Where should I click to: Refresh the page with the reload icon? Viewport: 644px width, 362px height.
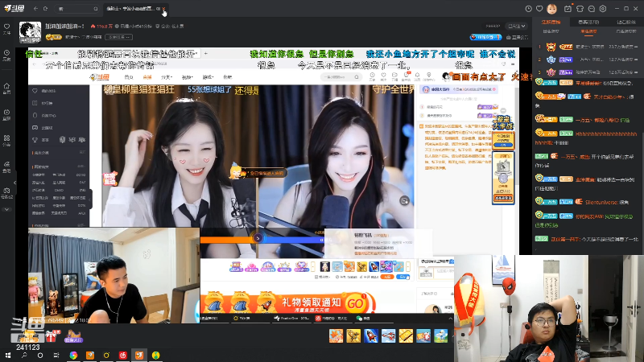46,9
